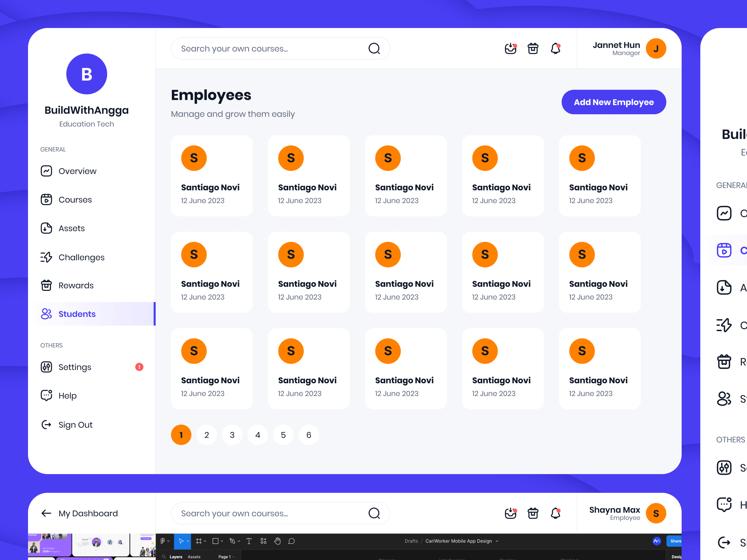Click the Rewards gift icon in sidebar
The height and width of the screenshot is (560, 747).
point(46,285)
